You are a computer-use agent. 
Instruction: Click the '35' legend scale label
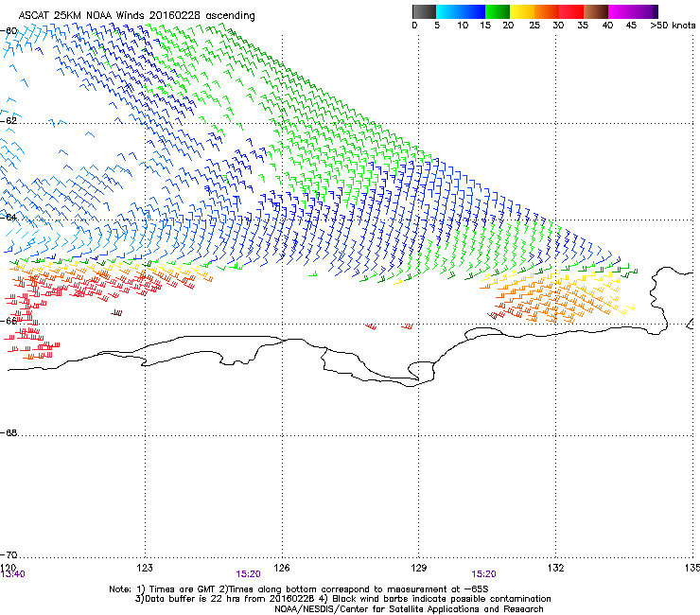point(583,26)
